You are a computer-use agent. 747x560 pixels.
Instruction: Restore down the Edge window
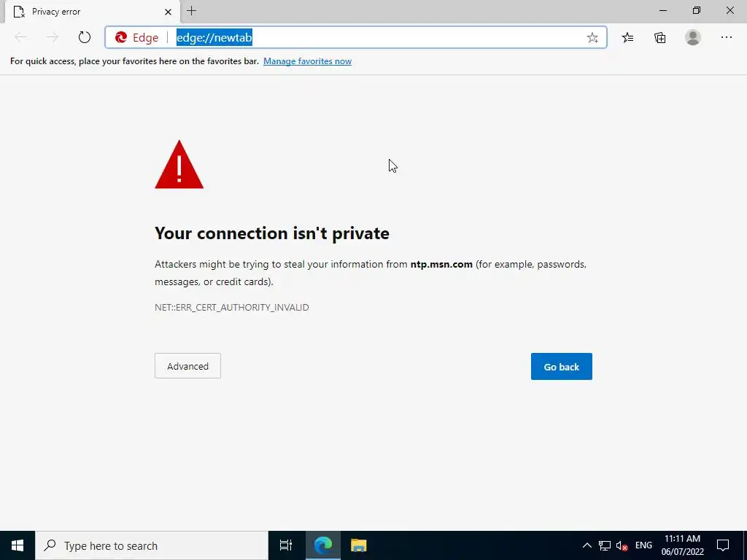697,10
